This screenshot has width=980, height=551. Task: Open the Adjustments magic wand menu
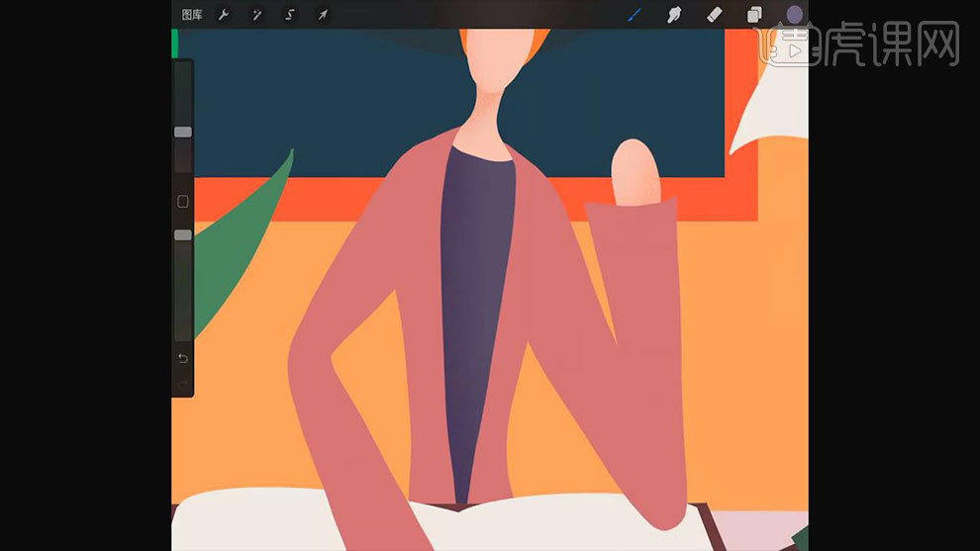[x=256, y=15]
